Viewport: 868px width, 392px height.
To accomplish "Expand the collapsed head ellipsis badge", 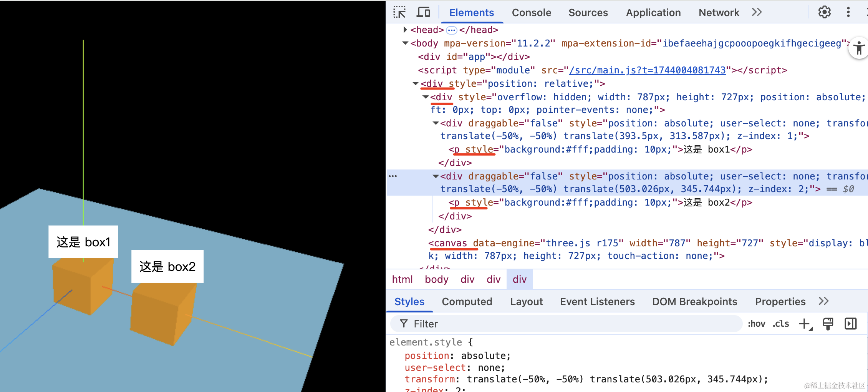I will coord(452,30).
